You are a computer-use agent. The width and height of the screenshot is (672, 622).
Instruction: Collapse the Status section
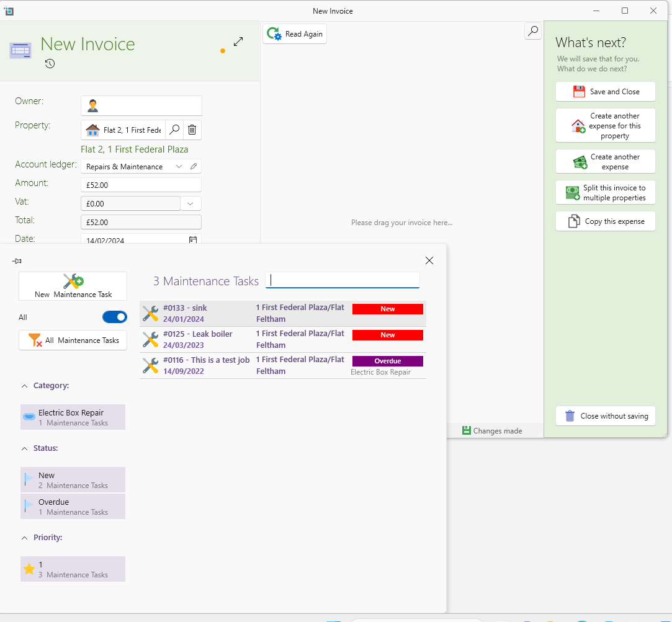(x=24, y=448)
